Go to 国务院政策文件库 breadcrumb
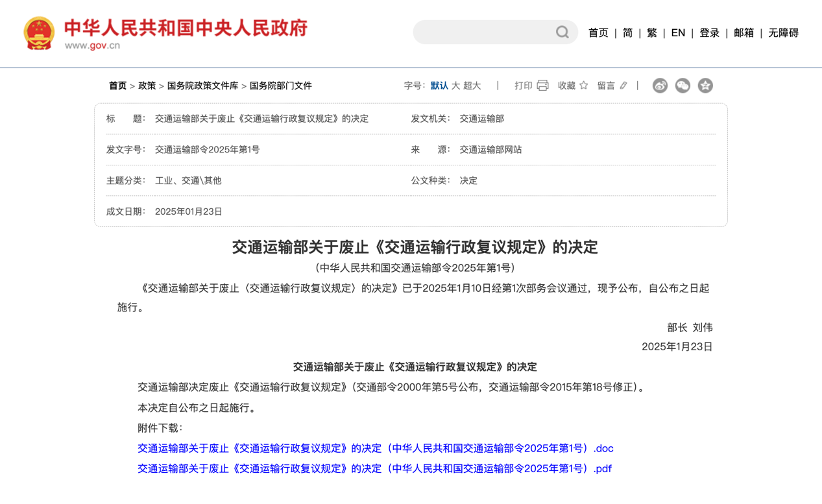822x504 pixels. [x=202, y=86]
